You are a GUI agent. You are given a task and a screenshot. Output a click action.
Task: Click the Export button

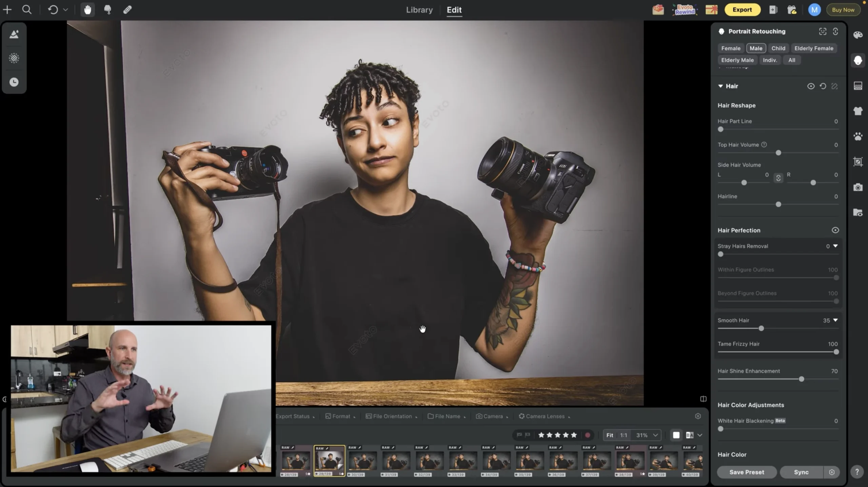click(742, 10)
